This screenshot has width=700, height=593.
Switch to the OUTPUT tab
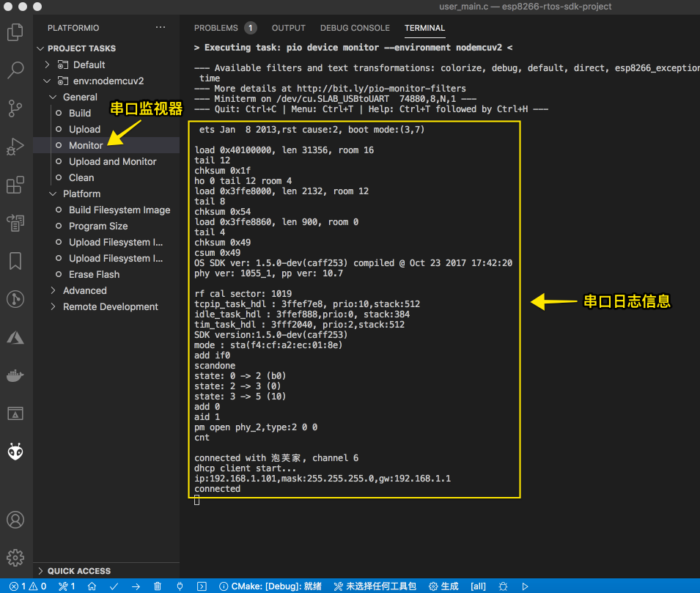(x=288, y=28)
